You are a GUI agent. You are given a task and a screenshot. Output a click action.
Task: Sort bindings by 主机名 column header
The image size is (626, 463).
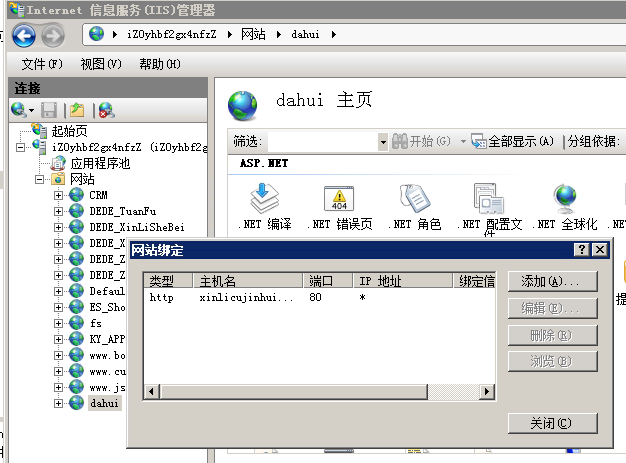(247, 281)
